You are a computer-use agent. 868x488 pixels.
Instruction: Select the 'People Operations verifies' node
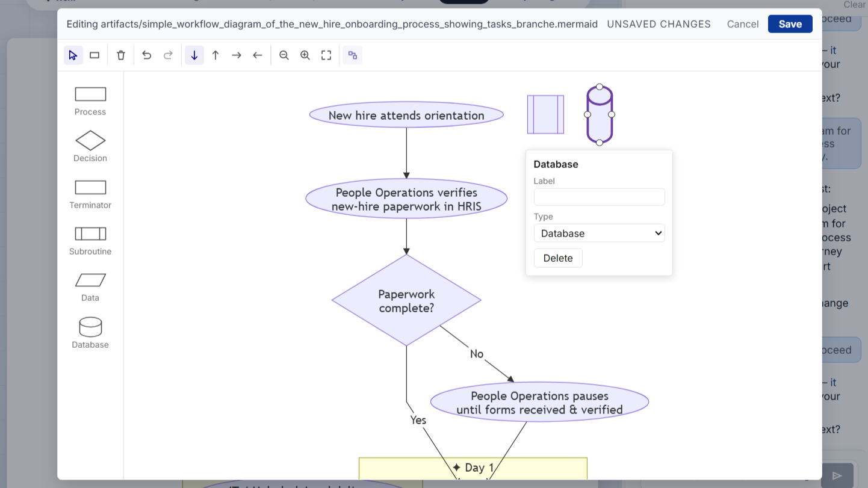406,199
